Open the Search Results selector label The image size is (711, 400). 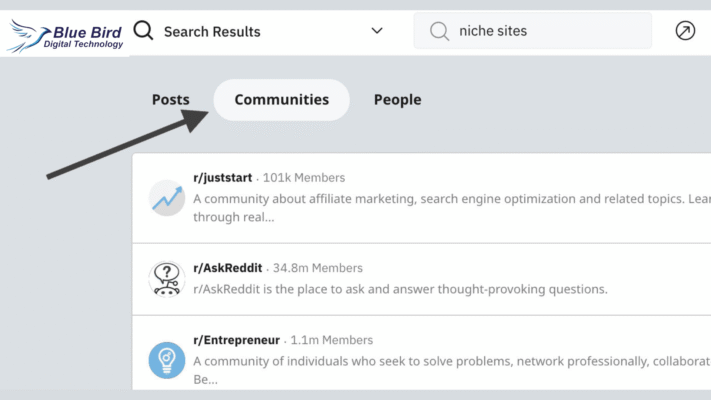[212, 31]
